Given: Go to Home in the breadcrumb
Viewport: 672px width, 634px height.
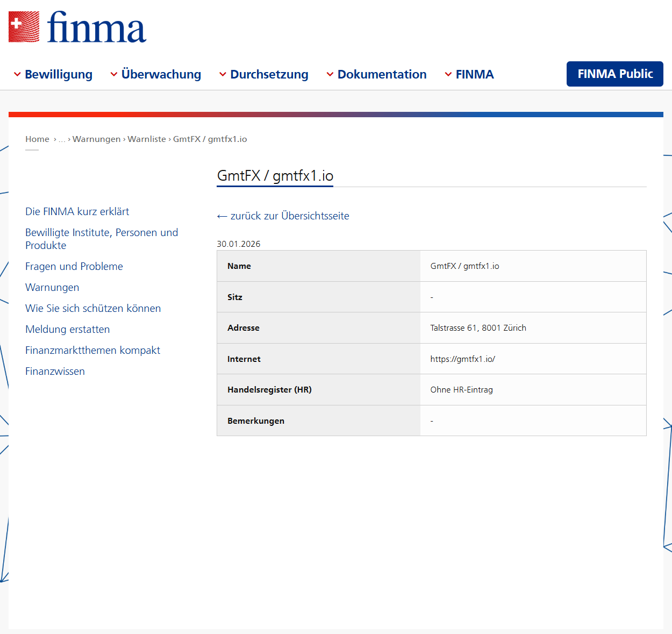Looking at the screenshot, I should click(37, 139).
